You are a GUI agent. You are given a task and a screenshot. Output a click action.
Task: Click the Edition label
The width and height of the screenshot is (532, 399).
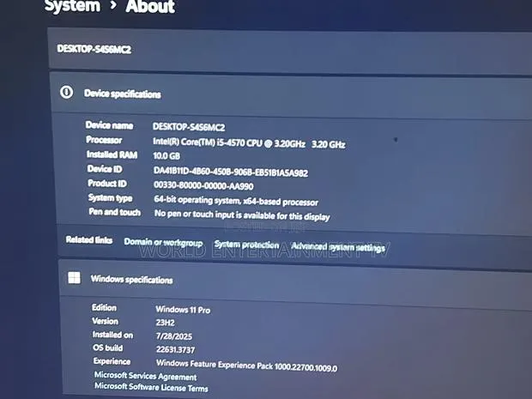104,307
